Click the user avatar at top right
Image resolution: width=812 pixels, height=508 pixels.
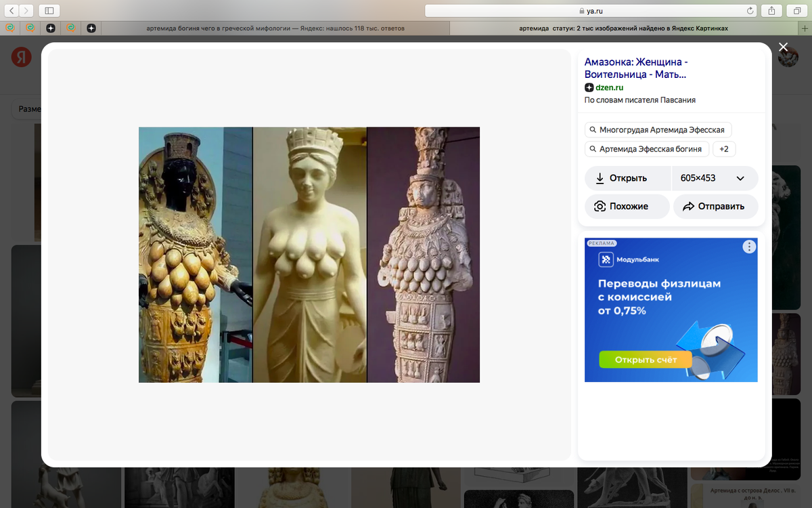click(788, 57)
